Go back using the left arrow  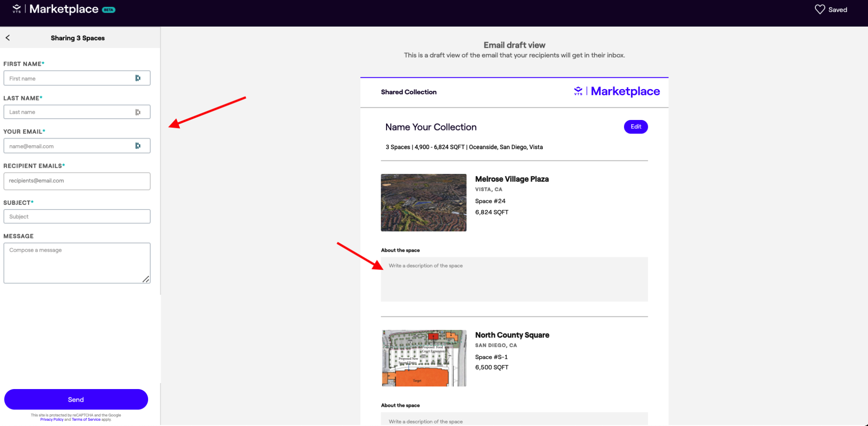[8, 38]
